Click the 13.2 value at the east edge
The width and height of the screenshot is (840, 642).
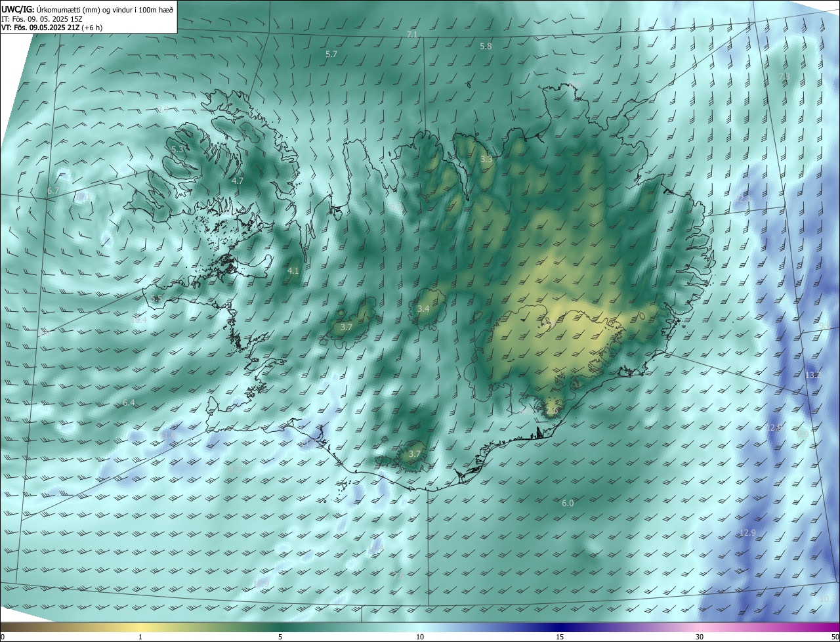[812, 375]
